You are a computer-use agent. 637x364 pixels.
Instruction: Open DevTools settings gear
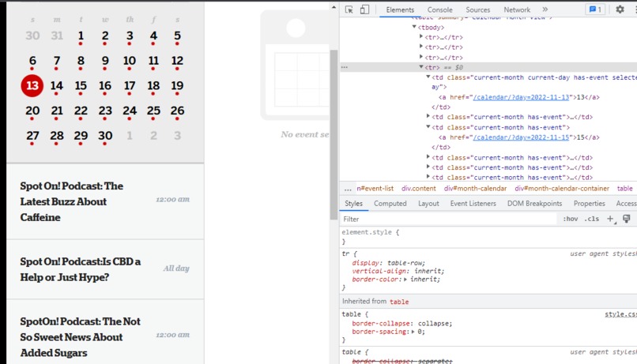[x=620, y=9]
